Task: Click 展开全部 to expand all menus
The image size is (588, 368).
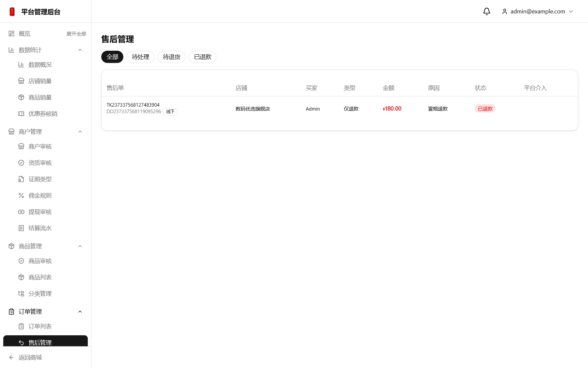Action: pos(76,34)
